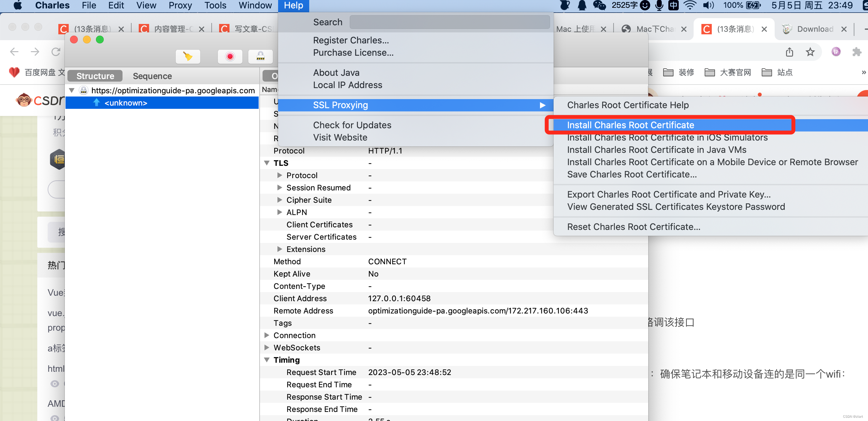The height and width of the screenshot is (421, 868).
Task: Switch to the Structure tab
Action: 95,76
